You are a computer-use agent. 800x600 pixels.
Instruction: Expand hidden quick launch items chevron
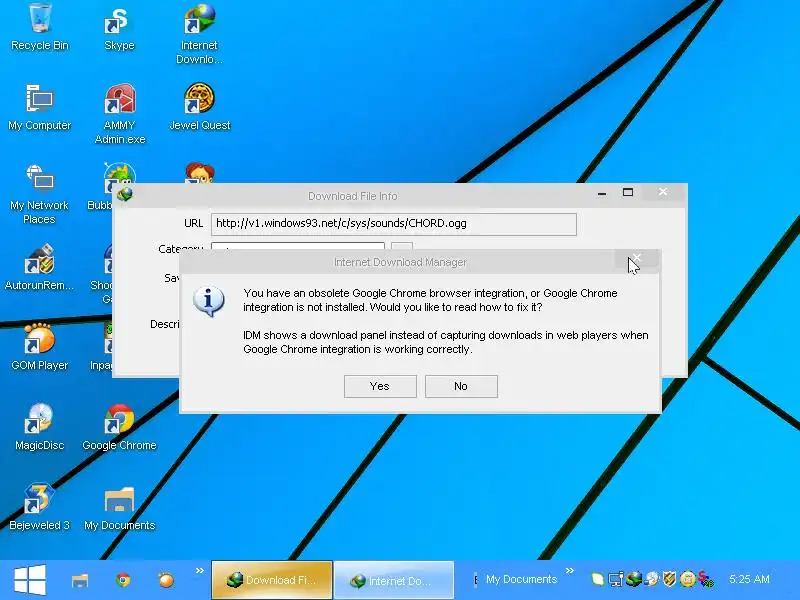[199, 570]
